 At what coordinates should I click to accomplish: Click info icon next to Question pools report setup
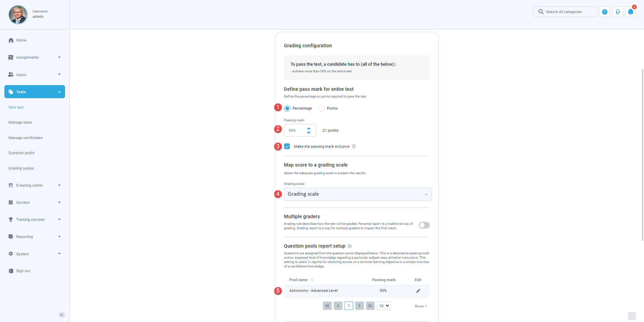350,246
